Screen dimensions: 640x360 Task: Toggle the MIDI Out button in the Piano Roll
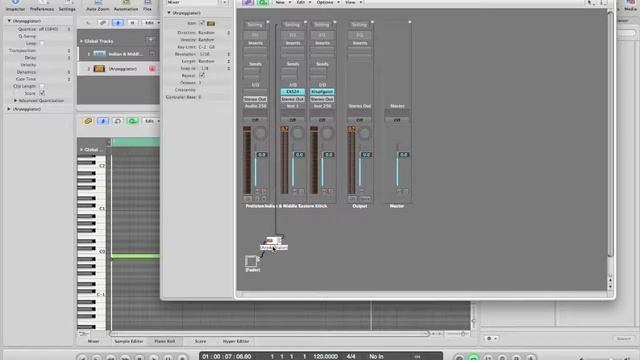pos(118,121)
